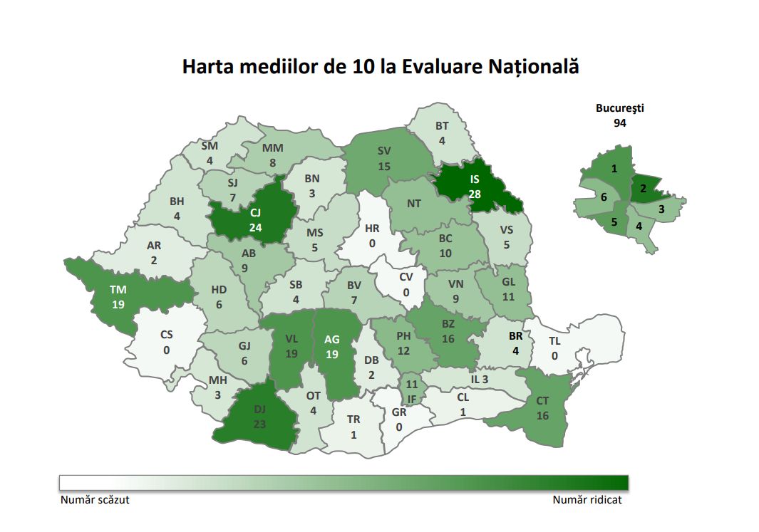Select the Harghita county labeled HR 0
Screen dimensions: 759x532
pos(372,236)
